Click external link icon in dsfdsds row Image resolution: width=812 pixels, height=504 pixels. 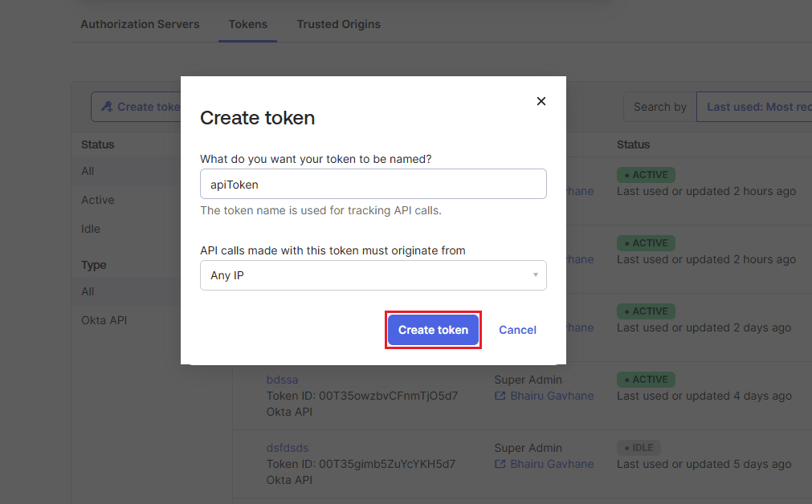[500, 464]
